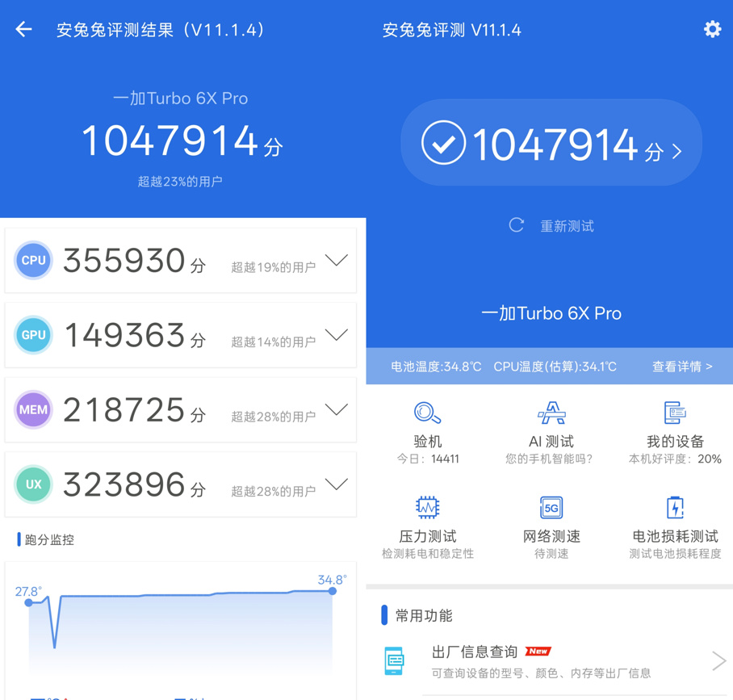Go back using the left arrow icon
This screenshot has height=700, width=733.
pos(23,29)
